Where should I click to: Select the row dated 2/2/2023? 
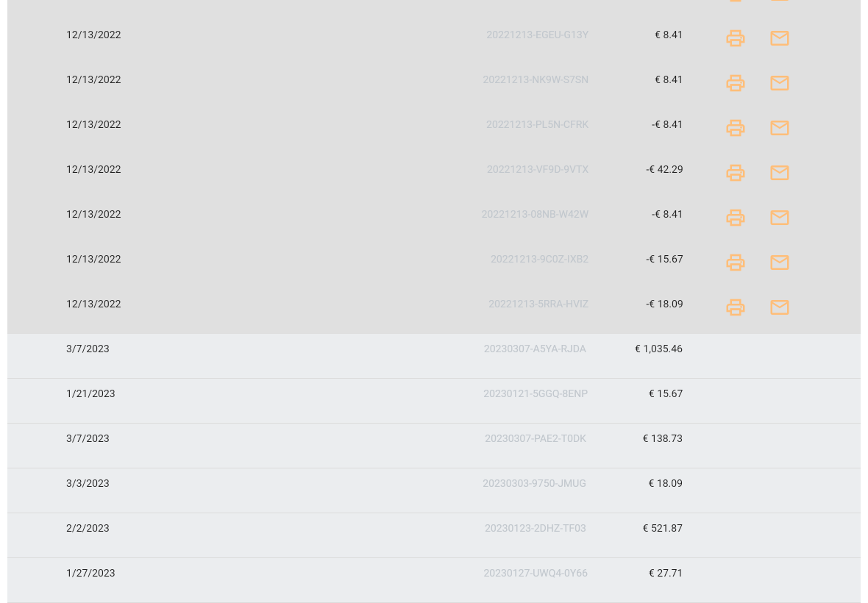click(x=434, y=529)
